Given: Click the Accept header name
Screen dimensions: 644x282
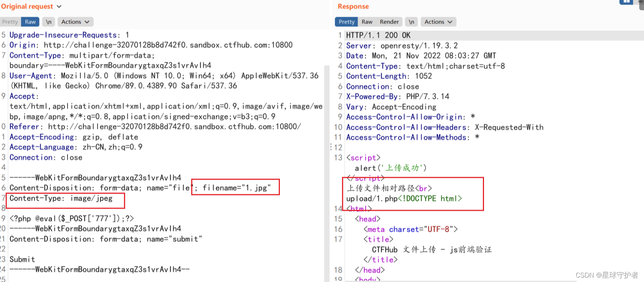Looking at the screenshot, I should [24, 96].
